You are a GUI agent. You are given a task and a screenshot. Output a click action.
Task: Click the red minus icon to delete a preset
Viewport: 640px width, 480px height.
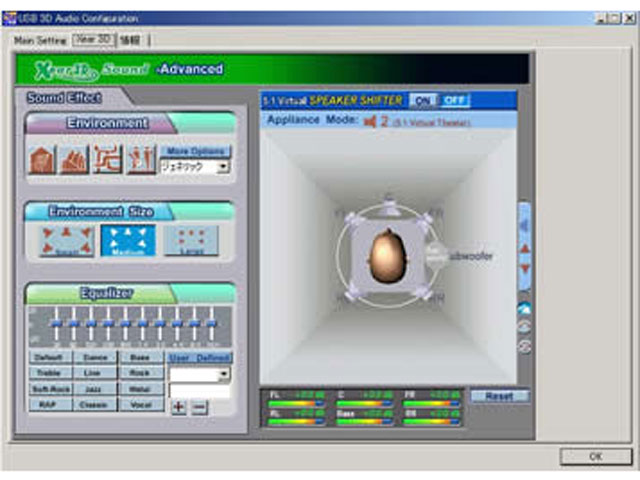[x=199, y=407]
